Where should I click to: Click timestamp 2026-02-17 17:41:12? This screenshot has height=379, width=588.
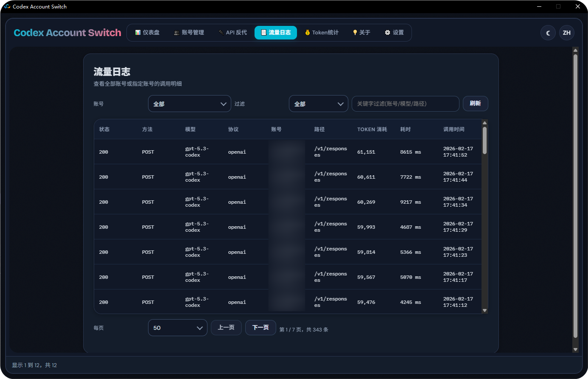(458, 302)
